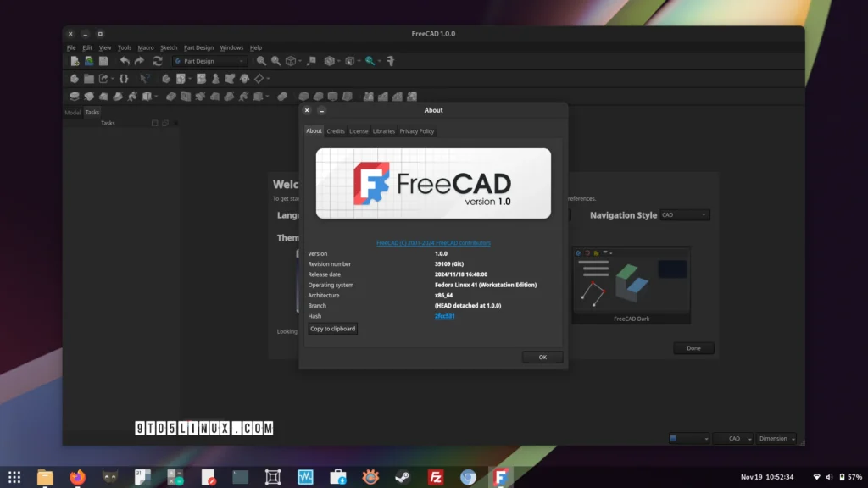868x488 pixels.
Task: Open the Sketch menu
Action: pyautogui.click(x=169, y=47)
